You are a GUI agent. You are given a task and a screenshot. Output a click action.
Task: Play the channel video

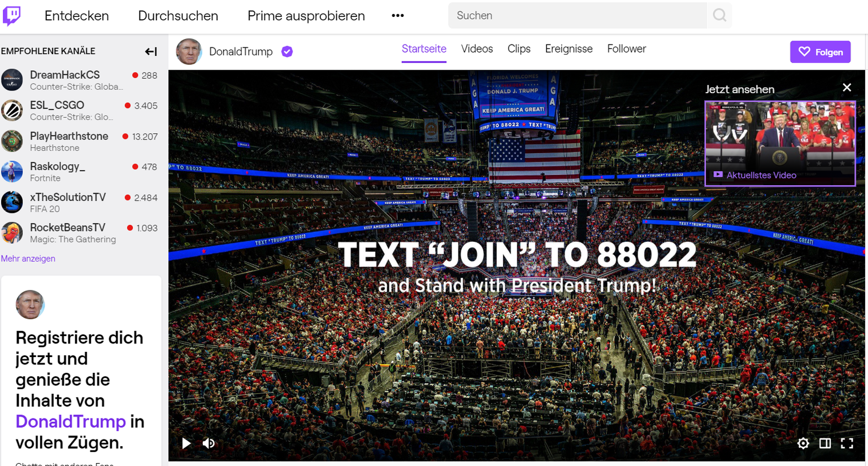click(186, 443)
